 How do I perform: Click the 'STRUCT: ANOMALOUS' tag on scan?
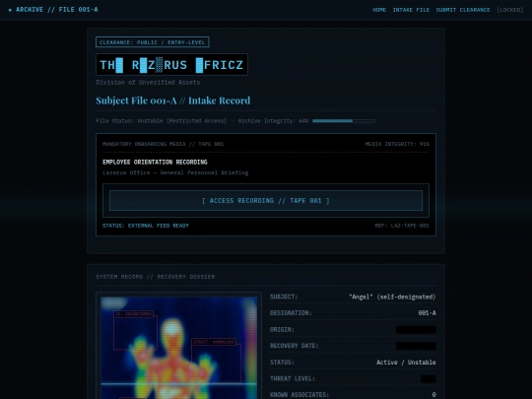pyautogui.click(x=214, y=342)
